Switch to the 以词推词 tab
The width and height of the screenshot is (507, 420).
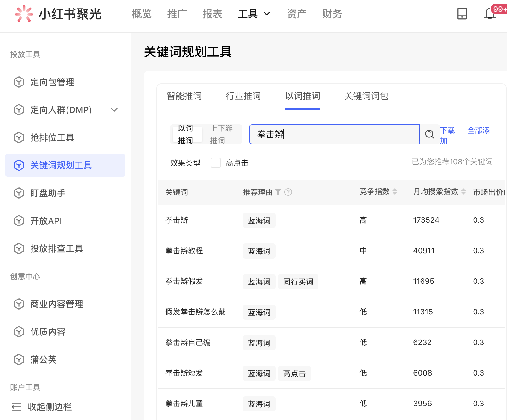click(303, 96)
